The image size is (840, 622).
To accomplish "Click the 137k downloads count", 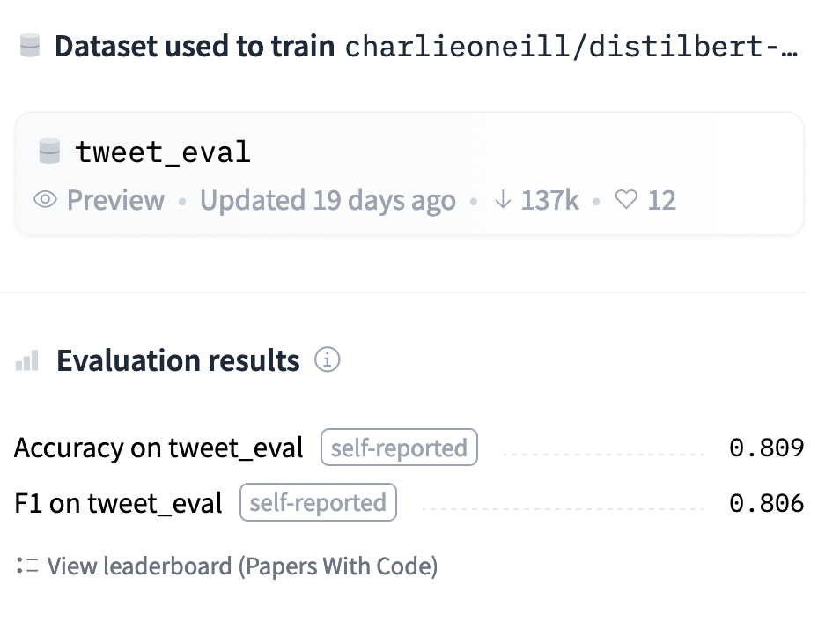I will point(549,200).
